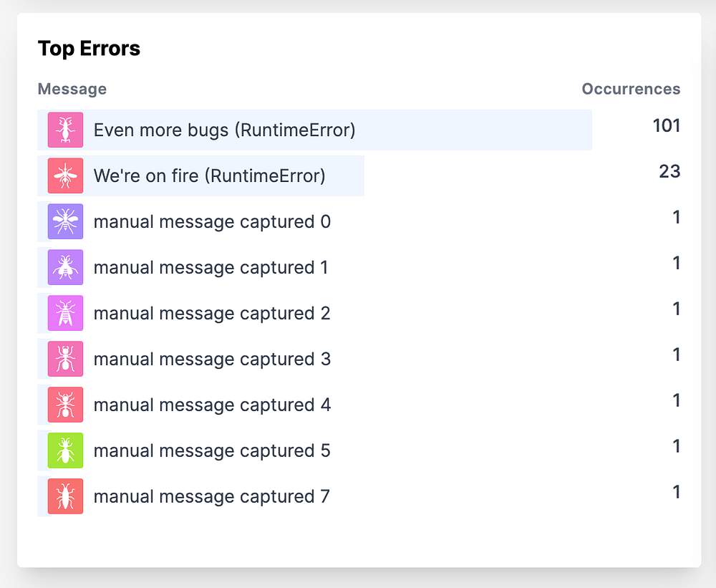The width and height of the screenshot is (716, 588).
Task: Click the pink bug icon beside Even more bugs
Action: point(65,130)
